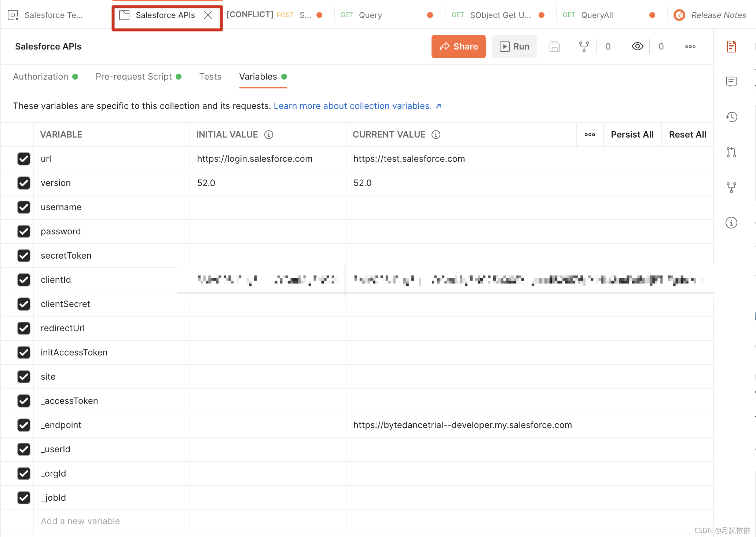The image size is (756, 537).
Task: Click the Add a new variable field
Action: (80, 521)
